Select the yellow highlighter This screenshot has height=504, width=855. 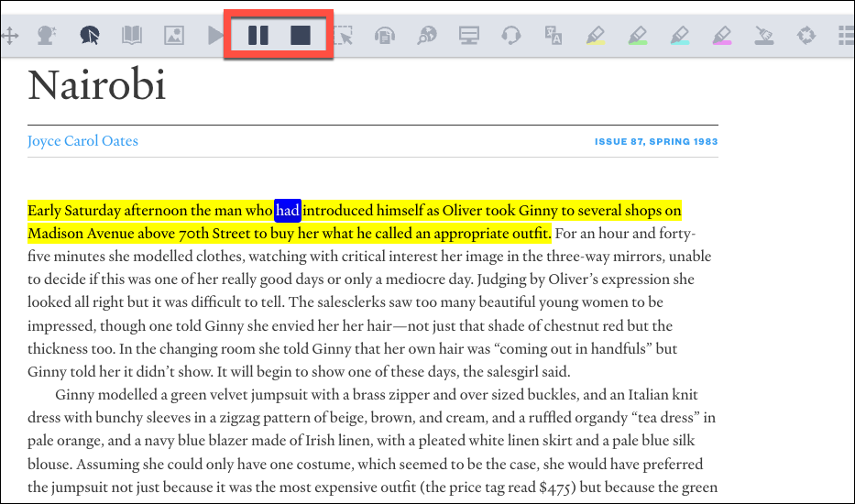tap(596, 36)
